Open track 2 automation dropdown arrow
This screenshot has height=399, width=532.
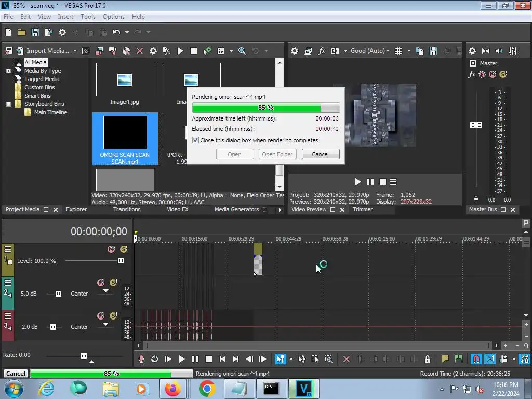106,291
